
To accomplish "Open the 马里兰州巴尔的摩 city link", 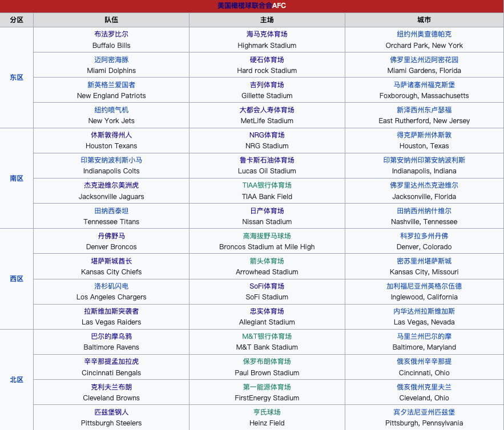I will (x=424, y=336).
